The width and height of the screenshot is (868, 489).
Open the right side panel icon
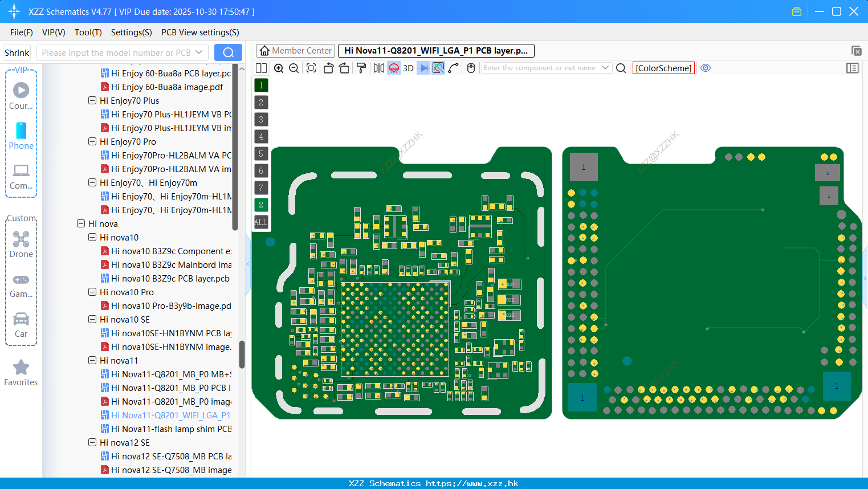pyautogui.click(x=853, y=68)
